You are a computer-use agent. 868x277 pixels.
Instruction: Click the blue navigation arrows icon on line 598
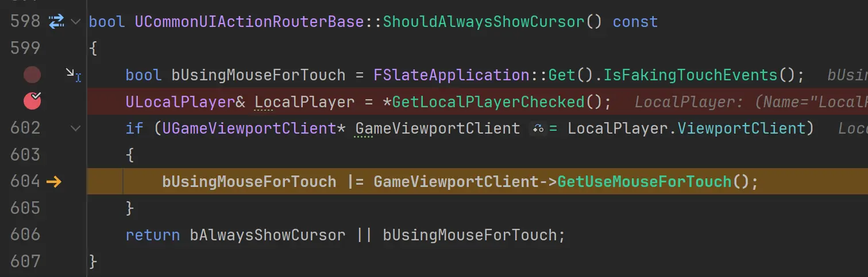pos(56,22)
